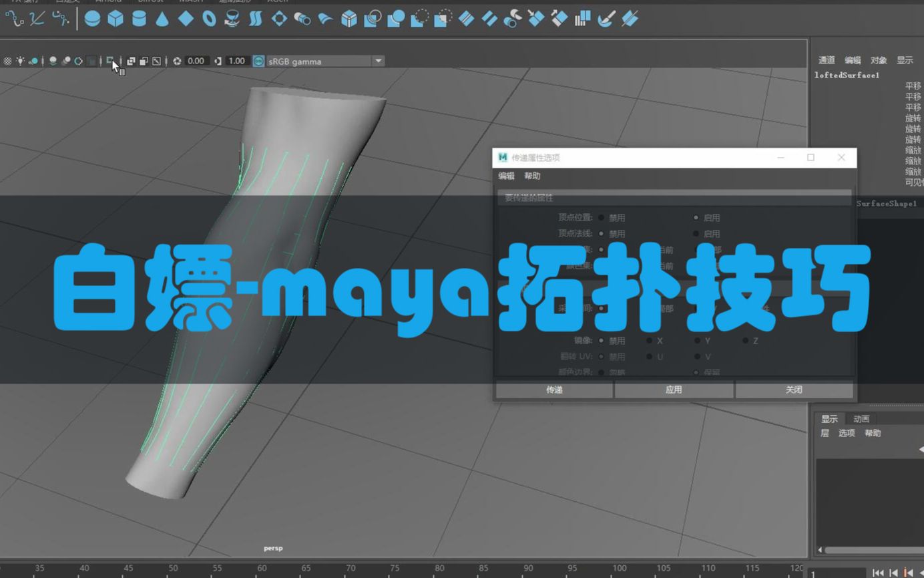
Task: Collapse the 要传递的属性 section header
Action: pyautogui.click(x=674, y=197)
